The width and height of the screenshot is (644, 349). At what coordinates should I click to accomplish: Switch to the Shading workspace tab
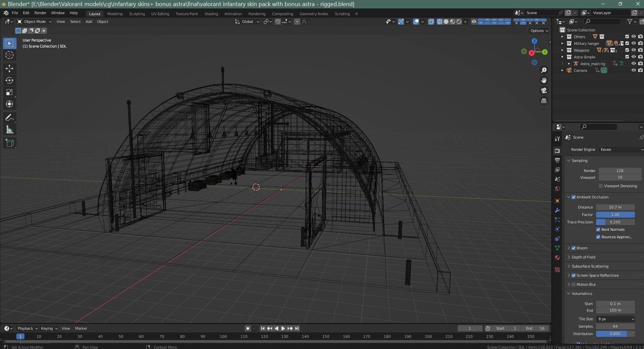(211, 14)
